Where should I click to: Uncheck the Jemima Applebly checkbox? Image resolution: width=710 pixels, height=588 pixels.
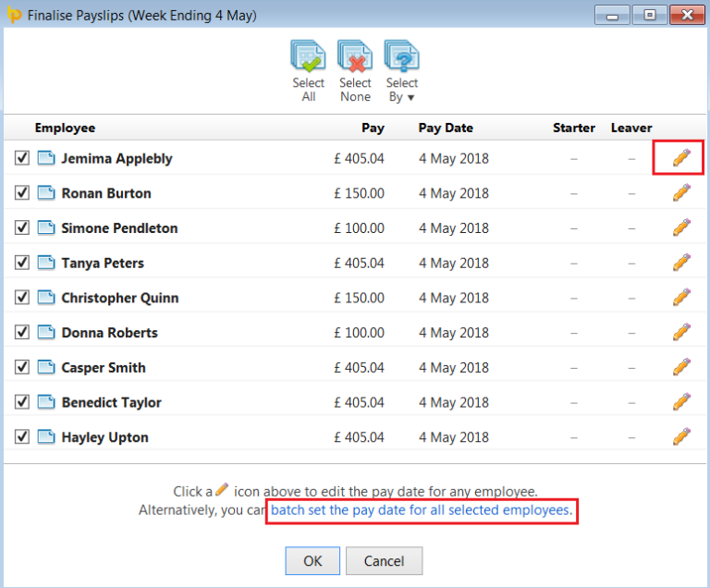[x=22, y=158]
